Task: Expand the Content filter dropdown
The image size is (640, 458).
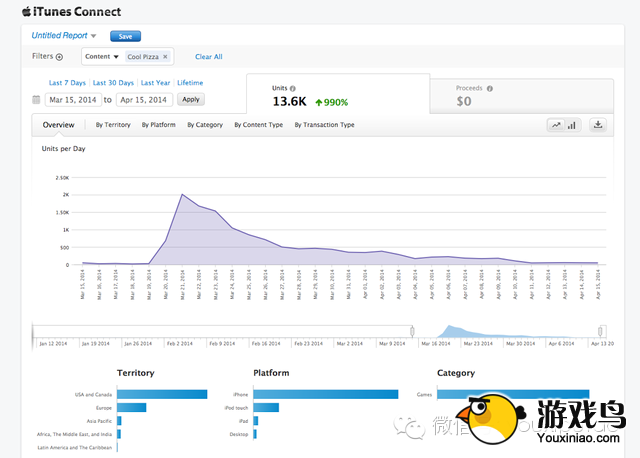Action: click(102, 57)
